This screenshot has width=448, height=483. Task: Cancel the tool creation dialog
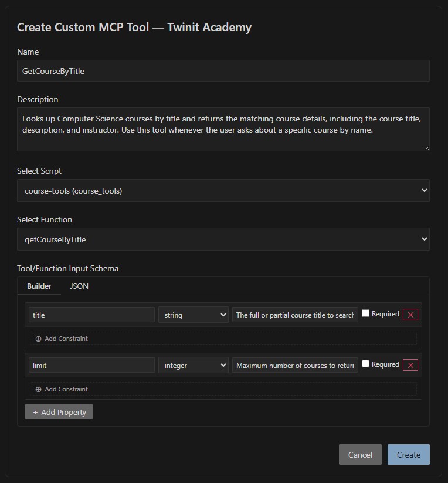pyautogui.click(x=360, y=454)
